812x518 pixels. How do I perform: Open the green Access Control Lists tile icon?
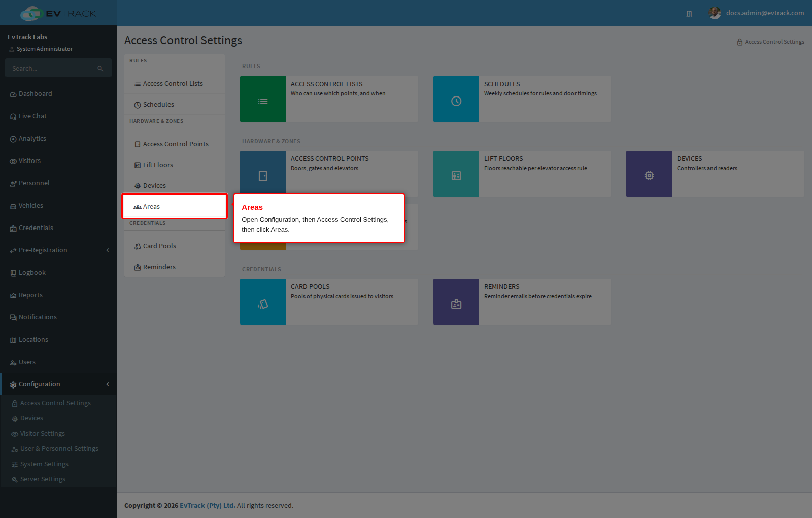263,99
